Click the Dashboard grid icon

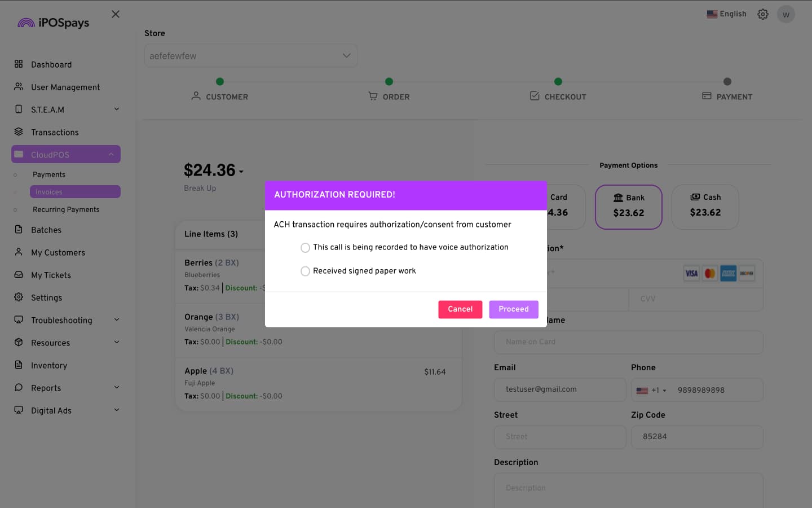pyautogui.click(x=19, y=64)
